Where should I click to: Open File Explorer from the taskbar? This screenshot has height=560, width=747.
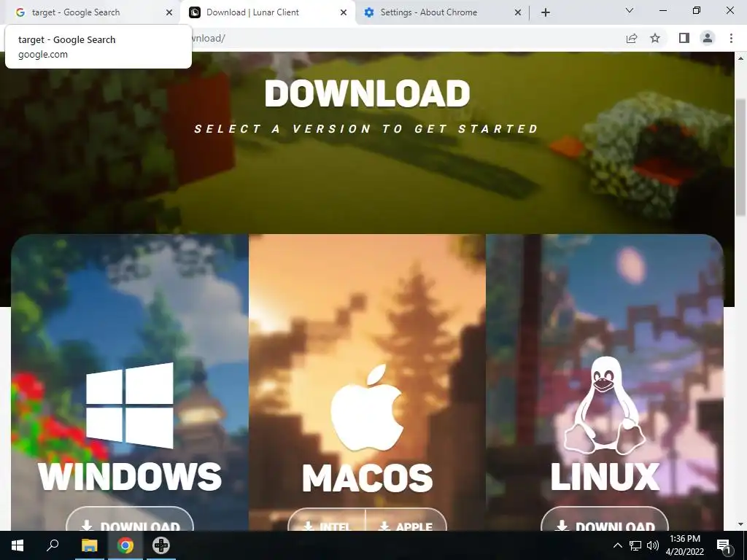(x=89, y=545)
